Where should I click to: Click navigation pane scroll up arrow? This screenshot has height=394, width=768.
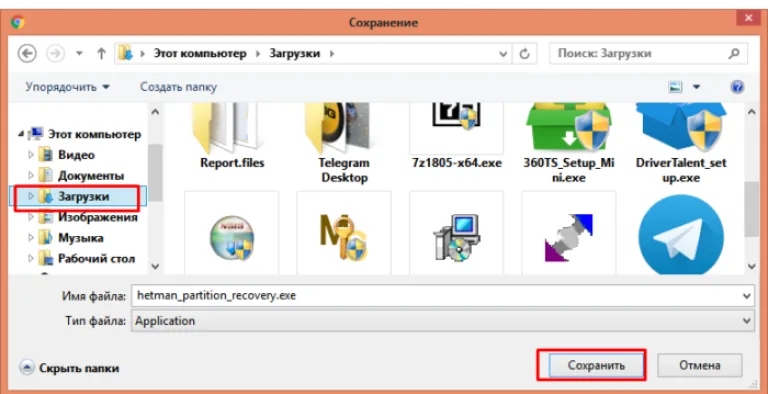click(155, 112)
